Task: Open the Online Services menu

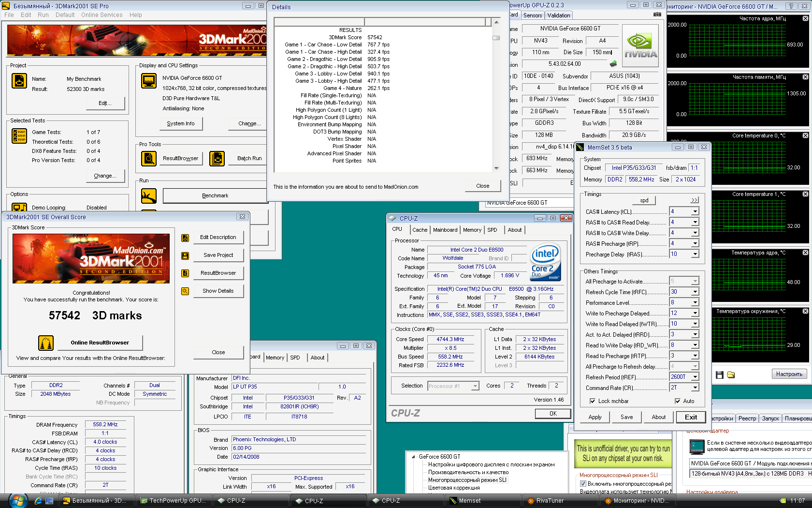Action: pos(101,15)
